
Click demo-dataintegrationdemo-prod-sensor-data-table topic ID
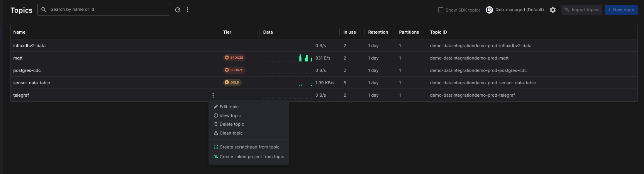(483, 83)
